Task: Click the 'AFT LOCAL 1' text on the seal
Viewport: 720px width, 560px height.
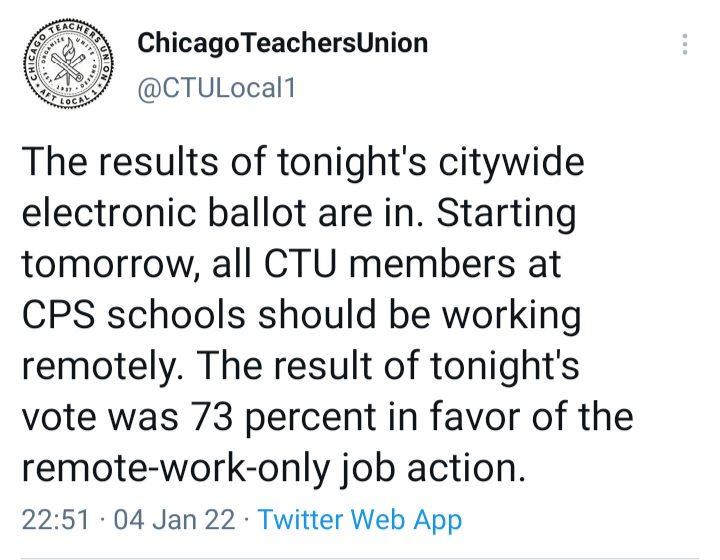Action: (x=69, y=97)
